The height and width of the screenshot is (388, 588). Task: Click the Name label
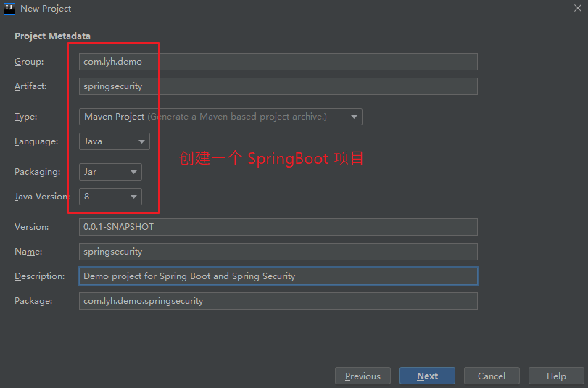(28, 252)
